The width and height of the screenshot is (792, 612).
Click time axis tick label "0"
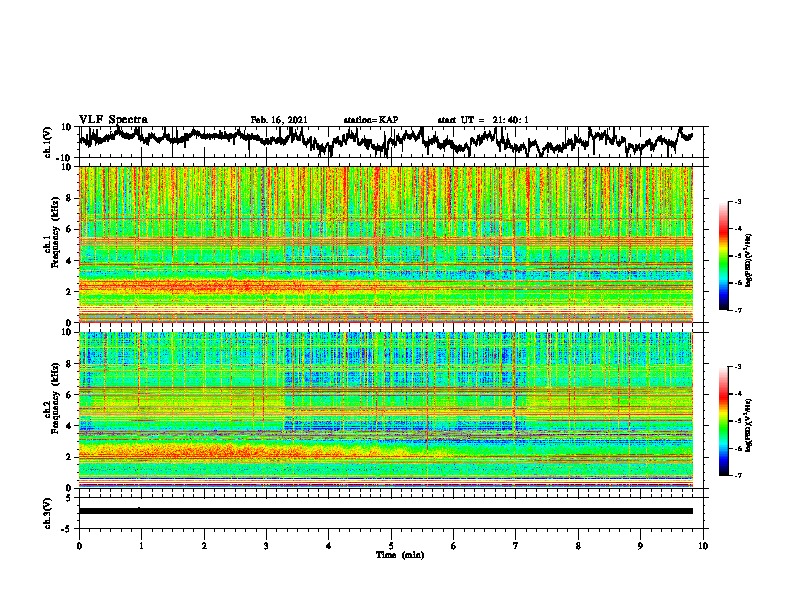79,546
